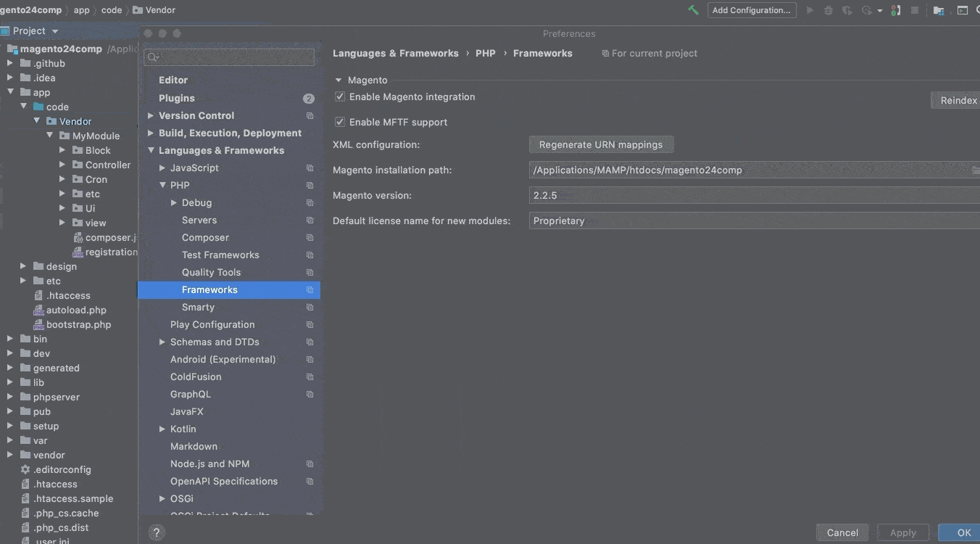The image size is (980, 544).
Task: Click the Stop square icon in toolbar
Action: tap(915, 10)
